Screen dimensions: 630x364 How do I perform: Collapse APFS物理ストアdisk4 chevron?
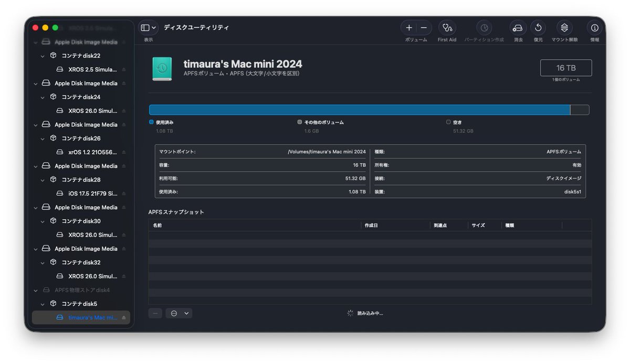tap(36, 290)
